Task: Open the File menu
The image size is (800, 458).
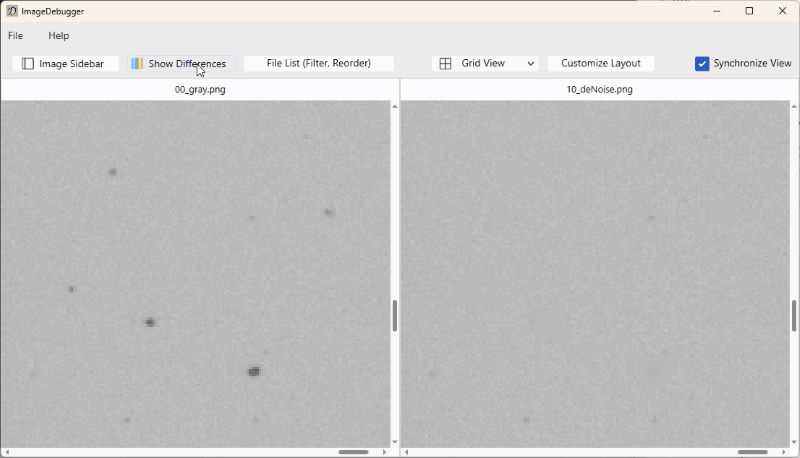Action: click(x=16, y=36)
